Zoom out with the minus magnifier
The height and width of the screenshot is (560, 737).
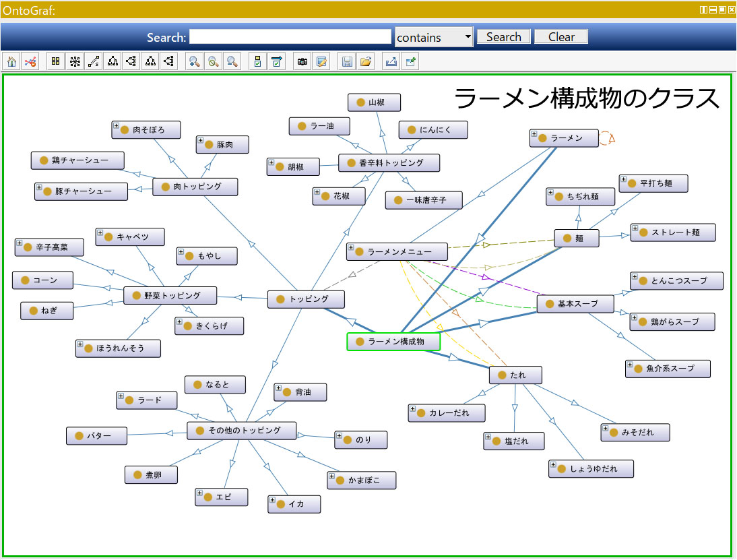[232, 61]
